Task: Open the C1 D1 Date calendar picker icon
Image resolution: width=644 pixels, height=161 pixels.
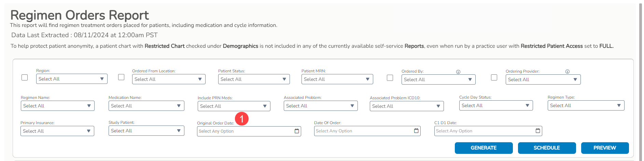Action: (538, 131)
